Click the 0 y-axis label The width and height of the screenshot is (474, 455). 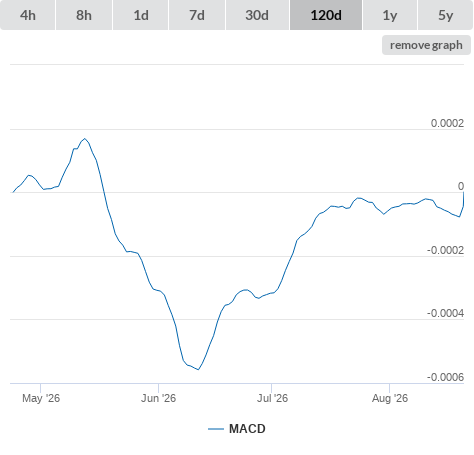click(461, 186)
